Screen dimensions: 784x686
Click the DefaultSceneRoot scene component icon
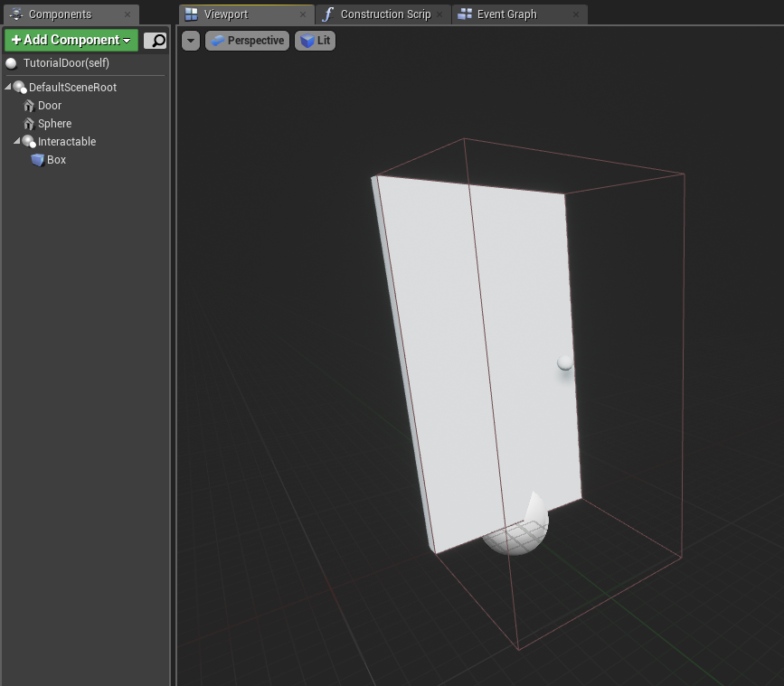coord(20,88)
